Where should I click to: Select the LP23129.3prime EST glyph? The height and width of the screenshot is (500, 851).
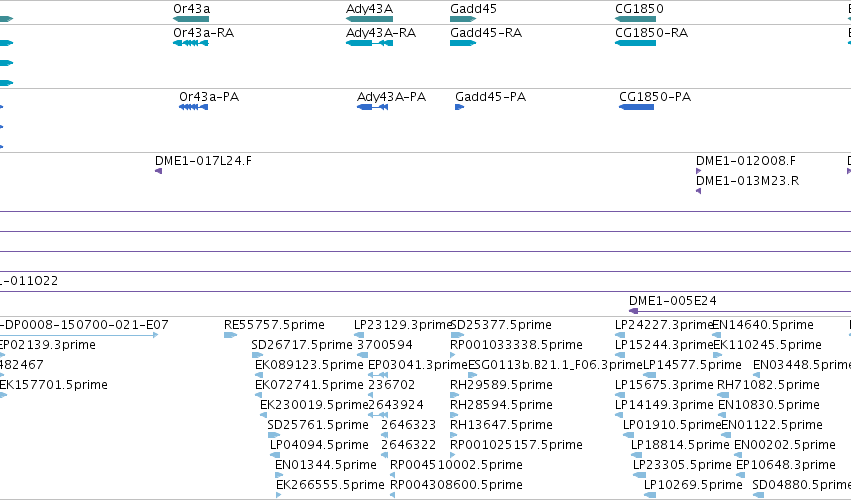[359, 335]
